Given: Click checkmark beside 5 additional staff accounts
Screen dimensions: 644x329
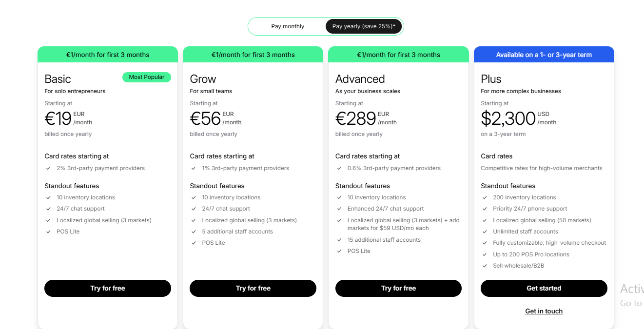Looking at the screenshot, I should click(194, 232).
